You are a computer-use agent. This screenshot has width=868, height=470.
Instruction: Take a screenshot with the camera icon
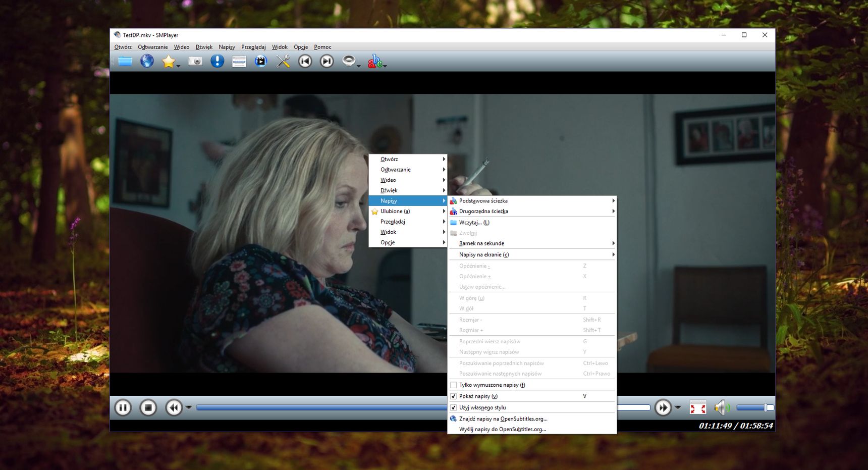(195, 62)
